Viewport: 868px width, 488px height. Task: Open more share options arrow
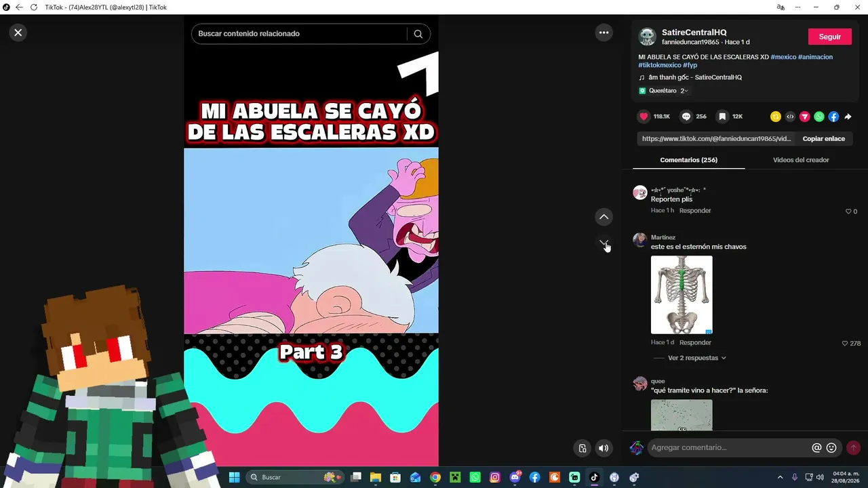click(x=848, y=117)
